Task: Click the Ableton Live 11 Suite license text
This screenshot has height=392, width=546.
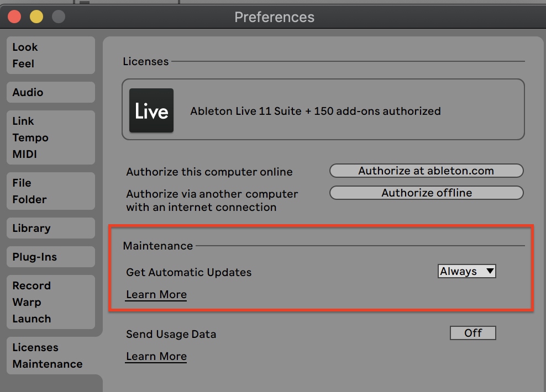Action: [x=316, y=111]
